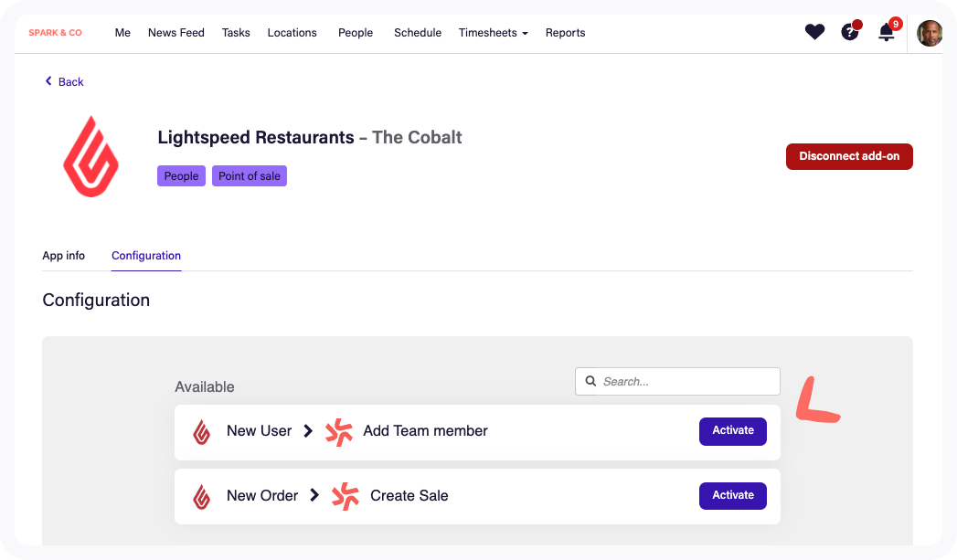The width and height of the screenshot is (957, 560).
Task: Activate the New Order integration
Action: (x=732, y=495)
